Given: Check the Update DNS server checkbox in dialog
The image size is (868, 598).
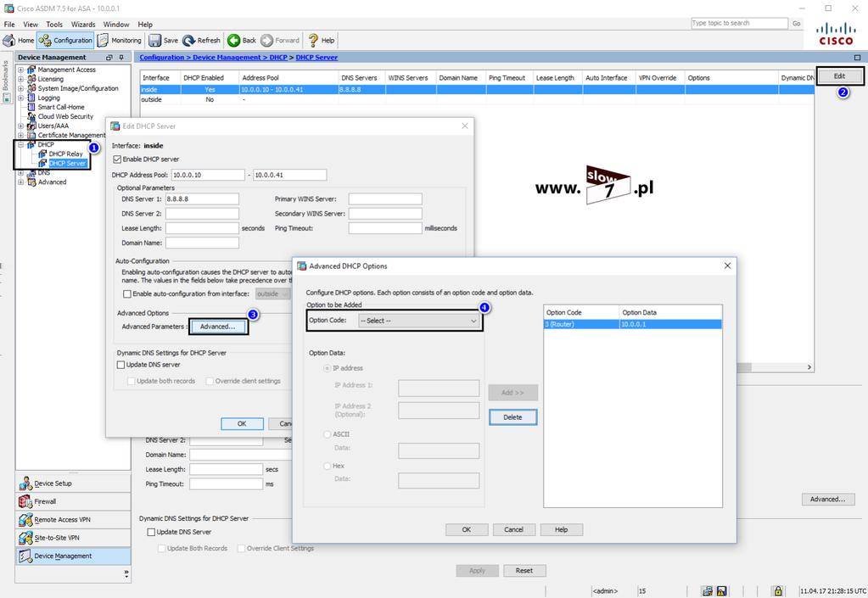Looking at the screenshot, I should click(120, 365).
